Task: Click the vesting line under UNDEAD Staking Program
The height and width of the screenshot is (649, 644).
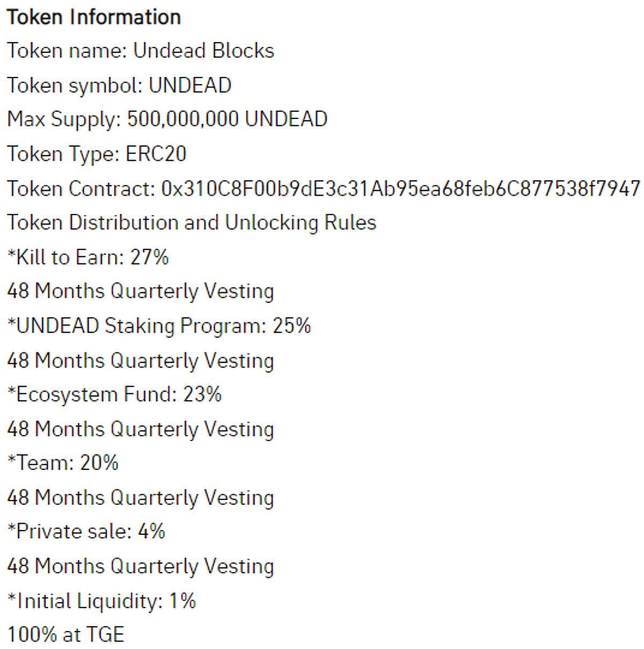Action: pos(140,360)
